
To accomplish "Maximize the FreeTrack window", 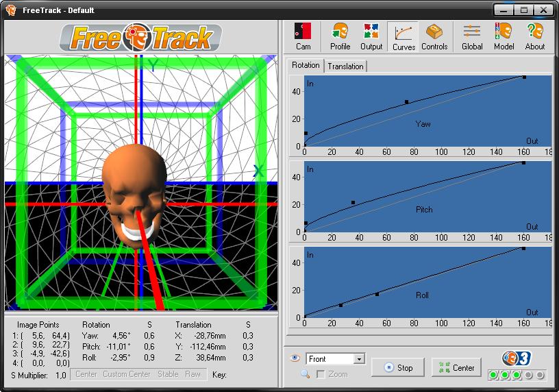I will [523, 10].
